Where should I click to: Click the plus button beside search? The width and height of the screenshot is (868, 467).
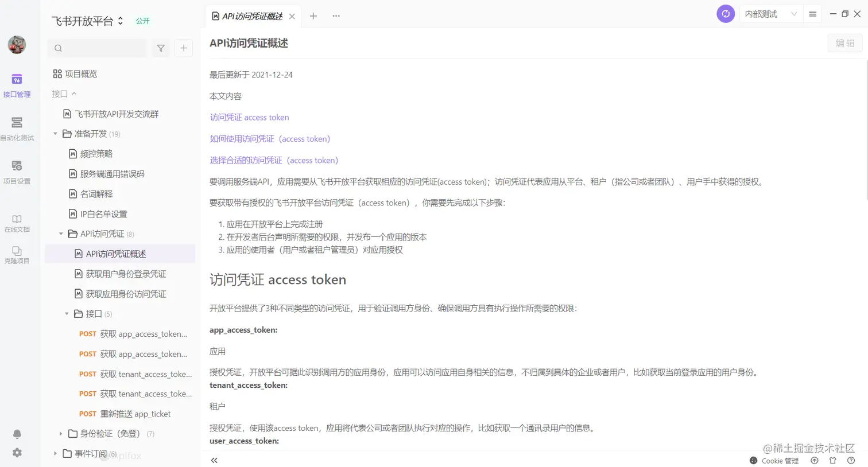coord(184,48)
